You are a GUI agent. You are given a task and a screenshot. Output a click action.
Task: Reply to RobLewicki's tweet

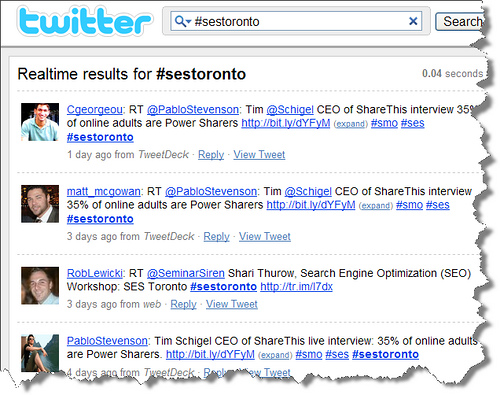pos(184,304)
